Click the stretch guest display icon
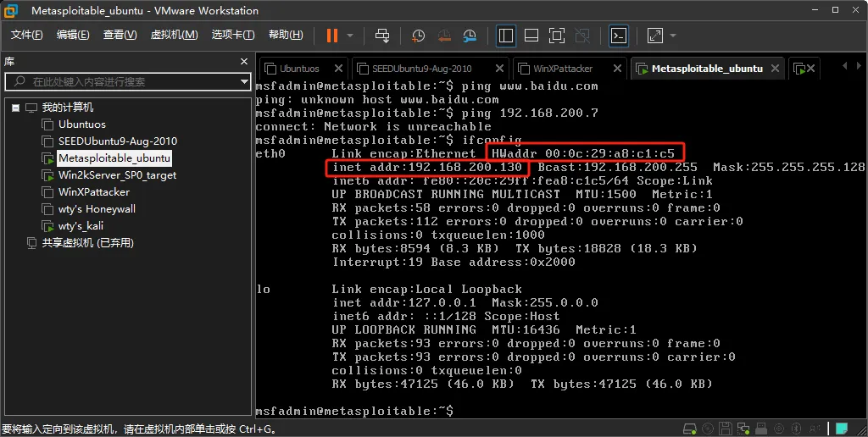 click(x=655, y=36)
